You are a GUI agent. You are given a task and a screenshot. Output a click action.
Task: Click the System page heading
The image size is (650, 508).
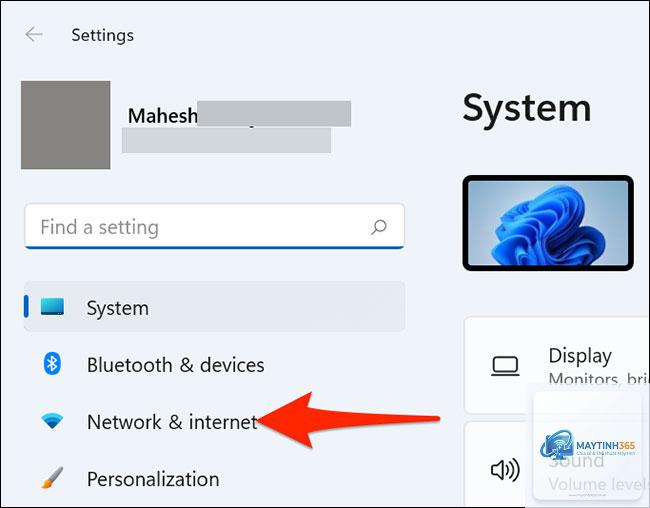point(526,109)
